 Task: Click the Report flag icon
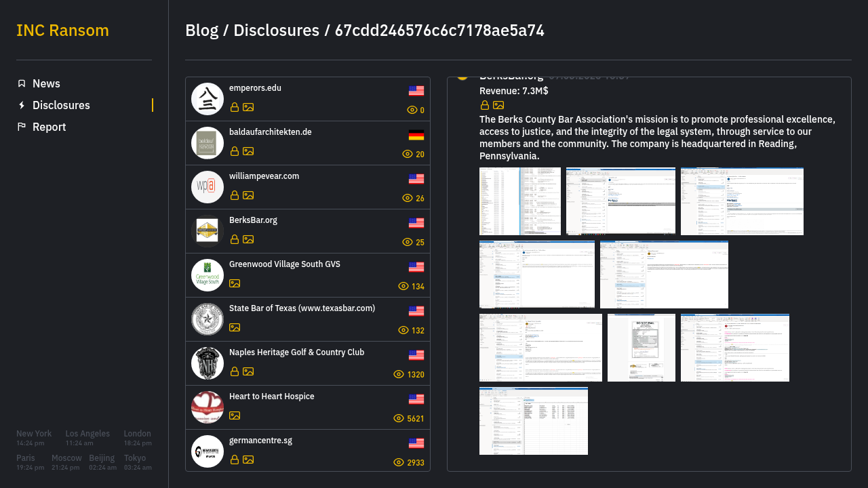[x=22, y=127]
